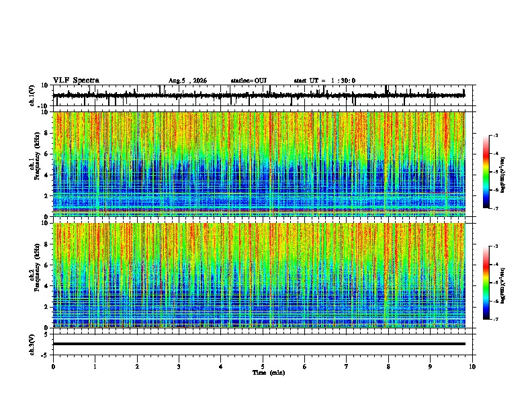Click the 'ch.1(V)' waveform axis label

[x=32, y=95]
